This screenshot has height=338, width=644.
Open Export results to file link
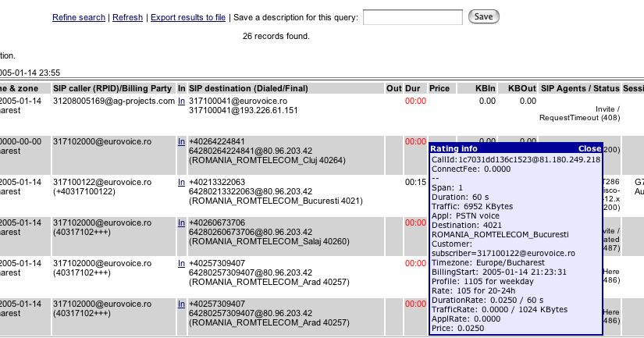point(188,17)
